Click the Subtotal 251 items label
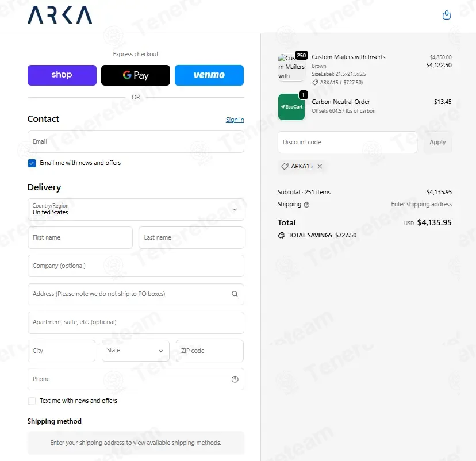This screenshot has width=476, height=461. tap(304, 192)
